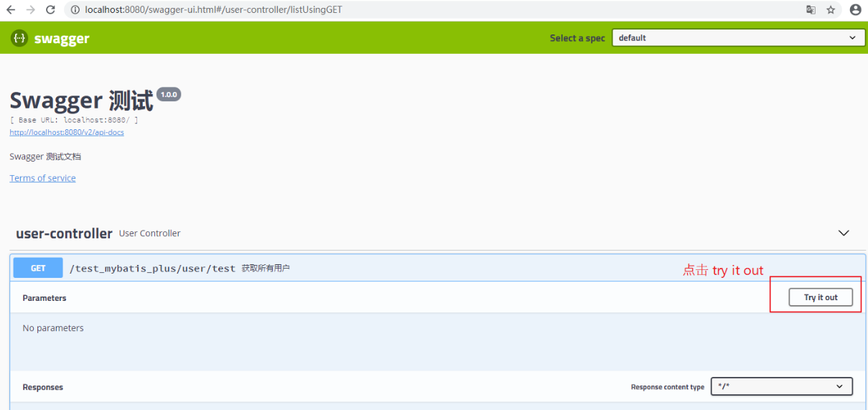868x410 pixels.
Task: Collapse the GET /test_mybatis_plus/user/test operation
Action: click(x=438, y=268)
